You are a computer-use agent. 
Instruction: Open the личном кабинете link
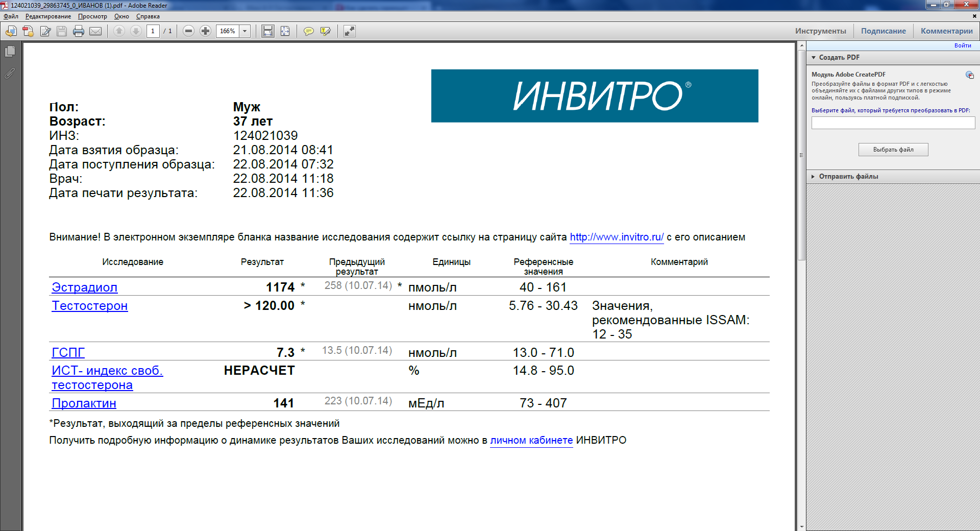531,440
